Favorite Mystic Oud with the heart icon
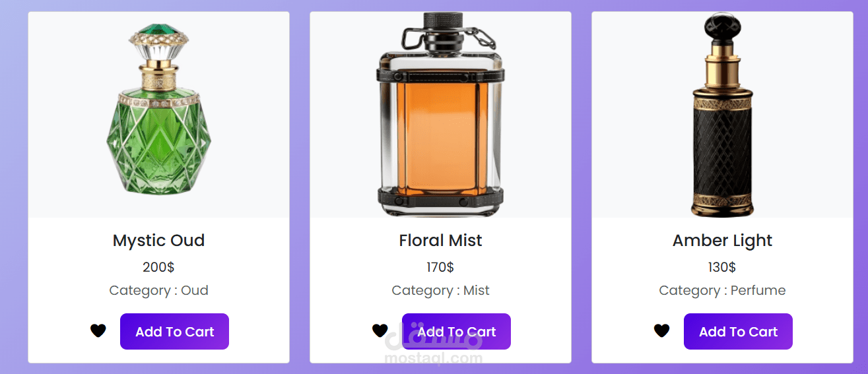The height and width of the screenshot is (374, 868). pos(98,331)
